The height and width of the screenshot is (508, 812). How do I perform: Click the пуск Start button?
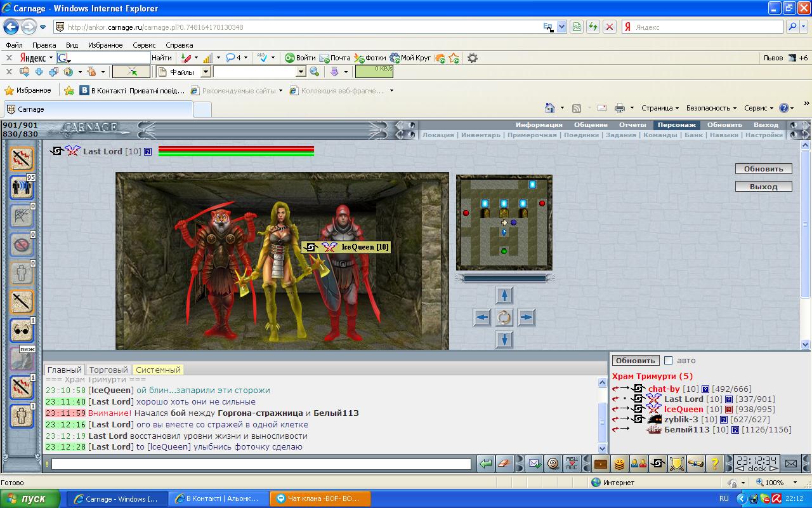click(30, 498)
